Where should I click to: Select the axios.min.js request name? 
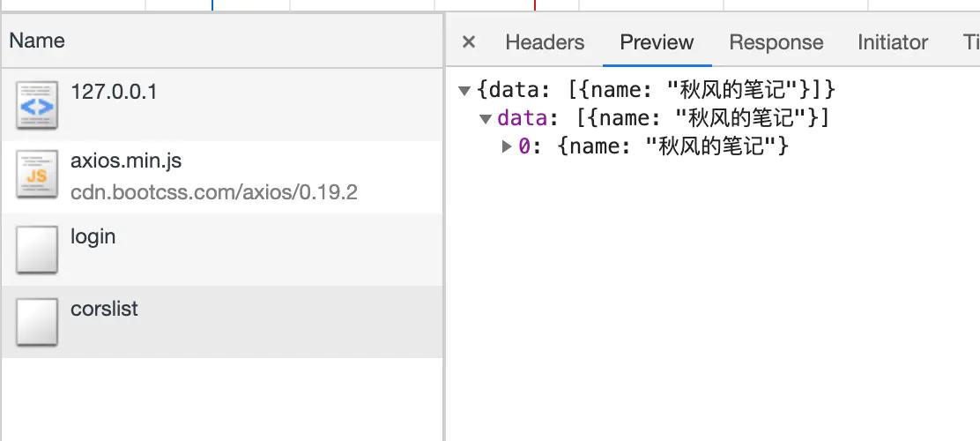(126, 161)
